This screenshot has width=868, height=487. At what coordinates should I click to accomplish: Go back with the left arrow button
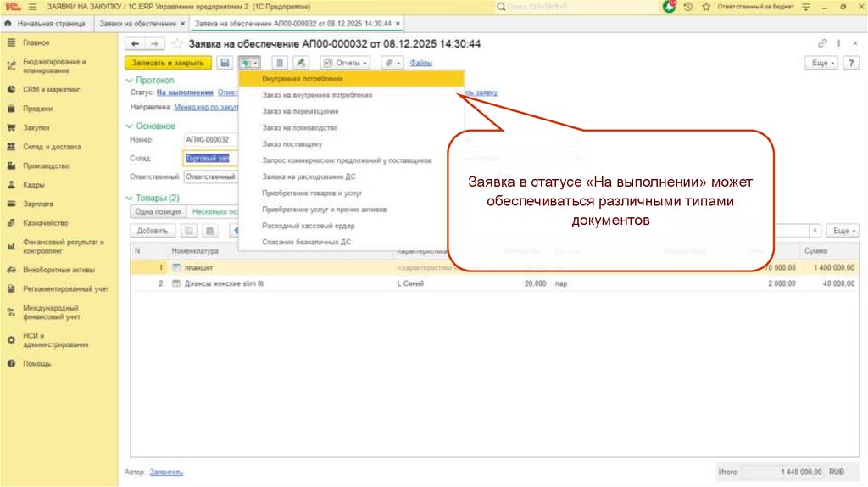click(x=135, y=43)
